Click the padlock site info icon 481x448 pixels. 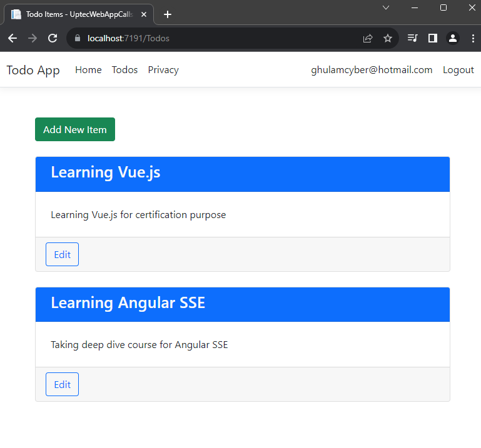point(78,38)
